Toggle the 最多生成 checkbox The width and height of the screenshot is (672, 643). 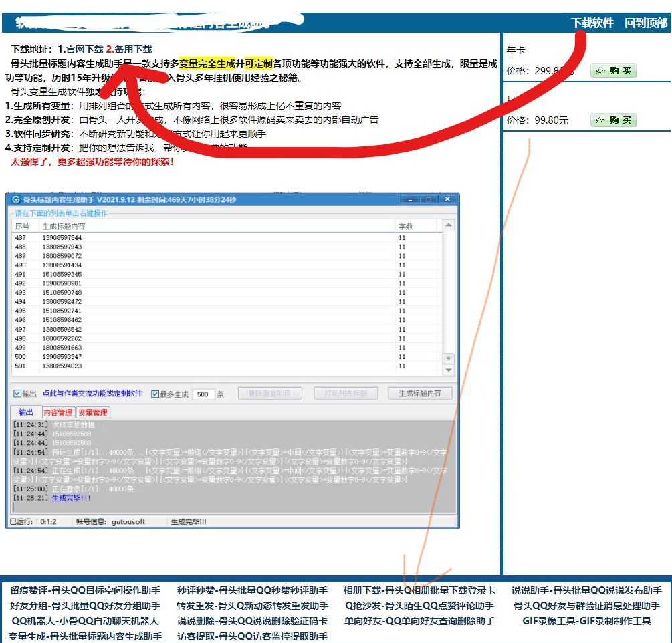[155, 394]
